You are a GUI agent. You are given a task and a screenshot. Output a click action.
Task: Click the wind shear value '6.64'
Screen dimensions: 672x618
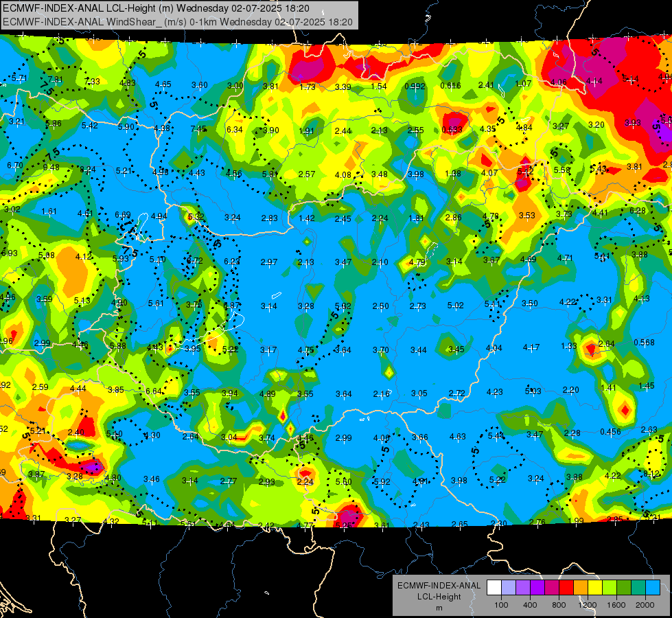pyautogui.click(x=154, y=391)
